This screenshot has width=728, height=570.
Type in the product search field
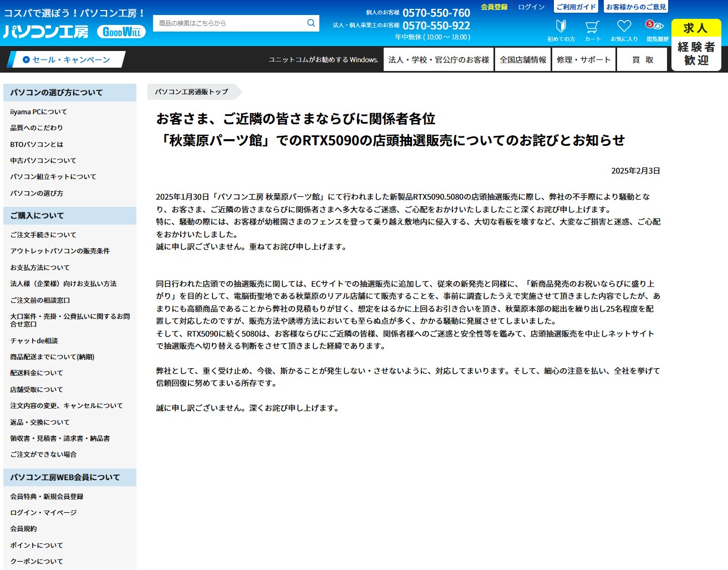(x=228, y=23)
